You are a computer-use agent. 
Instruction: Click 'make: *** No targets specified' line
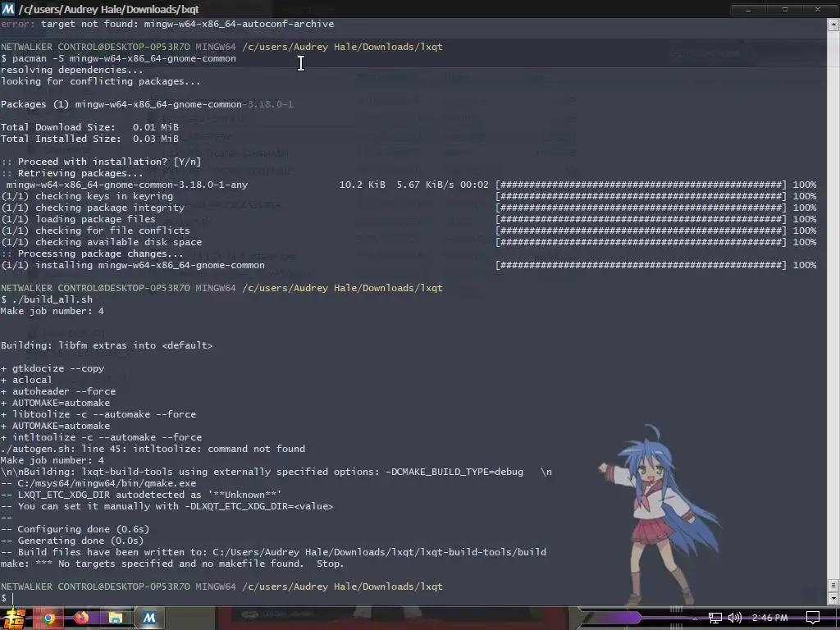pos(172,564)
